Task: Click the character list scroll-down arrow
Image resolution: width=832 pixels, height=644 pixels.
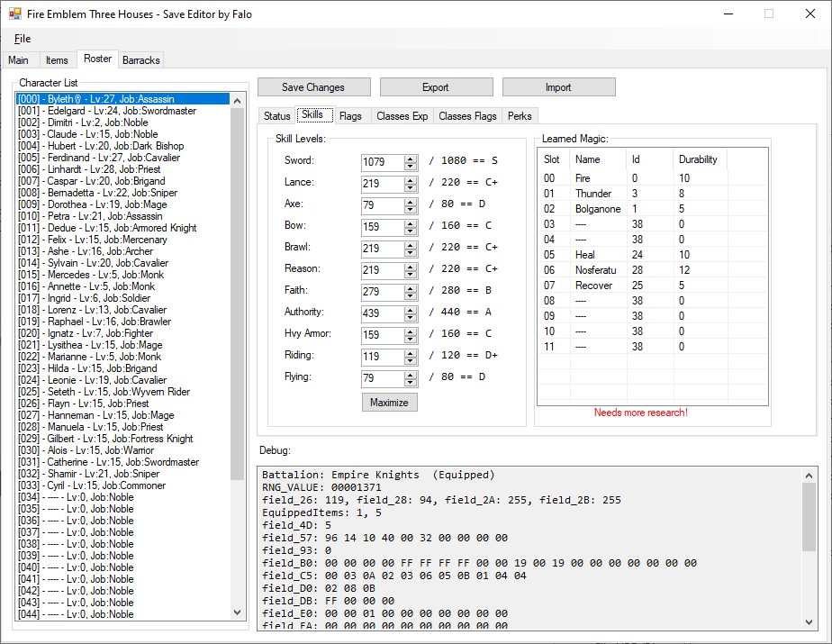Action: (237, 612)
